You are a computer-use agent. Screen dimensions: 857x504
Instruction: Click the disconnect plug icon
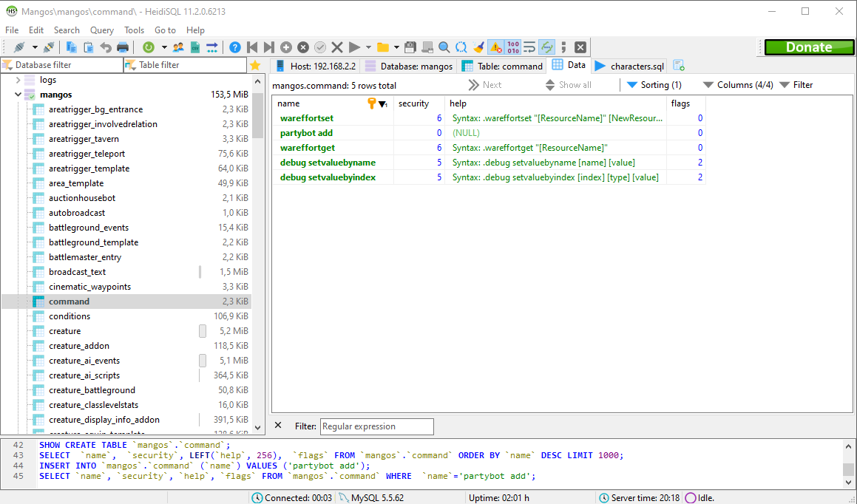[49, 47]
